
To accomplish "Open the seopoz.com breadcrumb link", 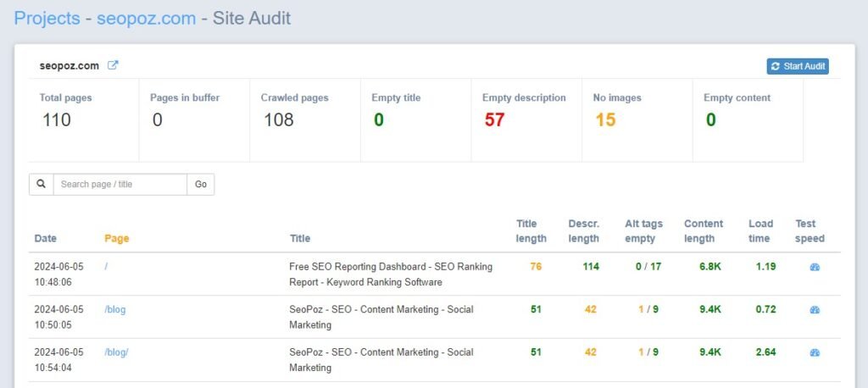I will pyautogui.click(x=146, y=19).
